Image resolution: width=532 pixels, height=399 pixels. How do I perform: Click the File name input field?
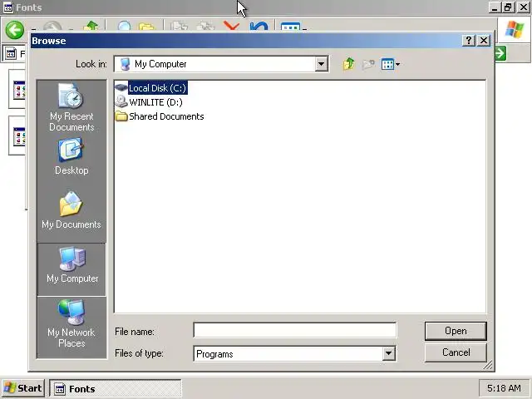click(295, 330)
